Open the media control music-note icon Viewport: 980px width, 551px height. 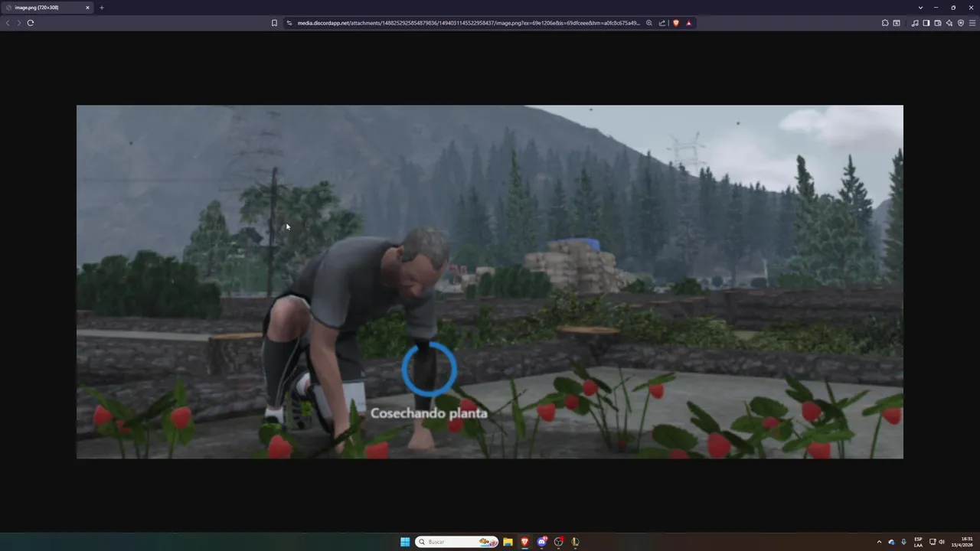915,23
